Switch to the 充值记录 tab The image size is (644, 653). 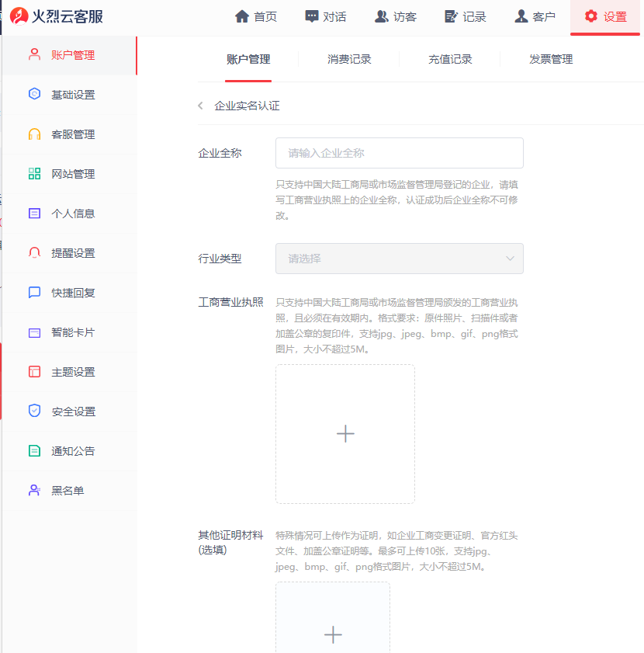(x=450, y=59)
